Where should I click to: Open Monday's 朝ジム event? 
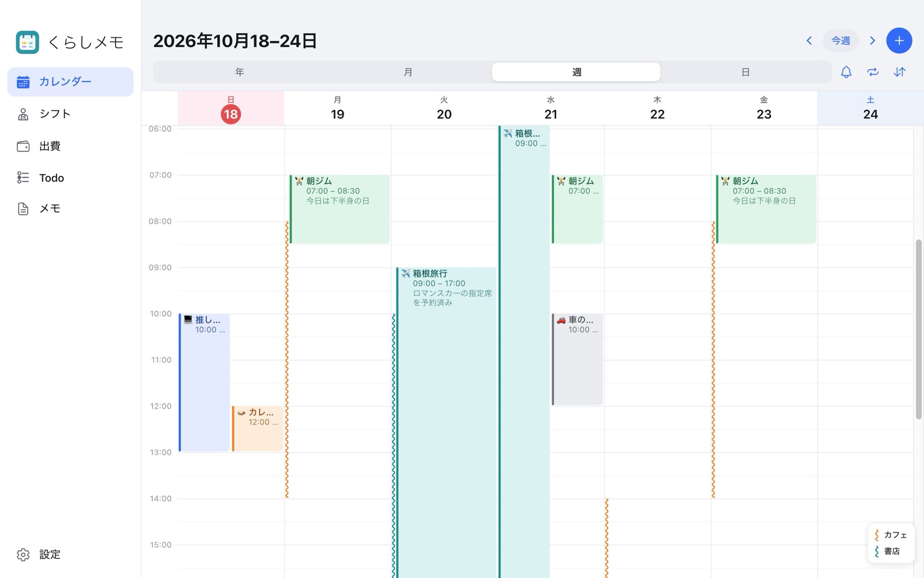pos(340,209)
